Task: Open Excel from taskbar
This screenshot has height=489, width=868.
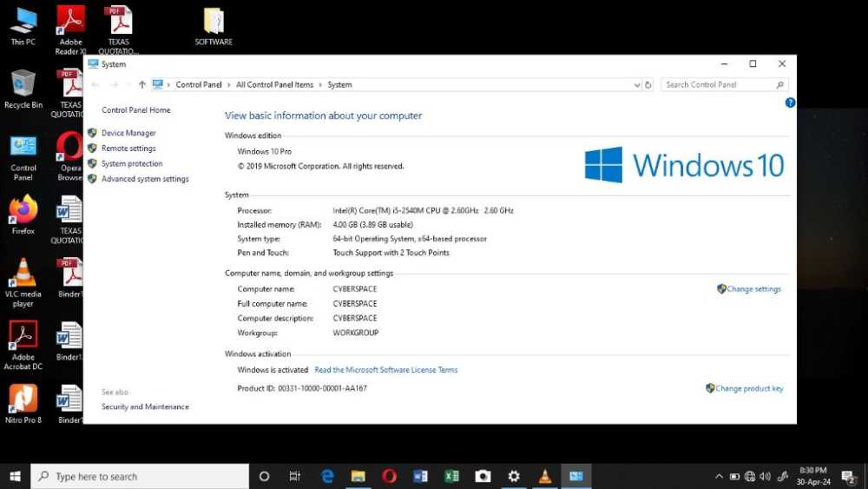Action: 451,476
